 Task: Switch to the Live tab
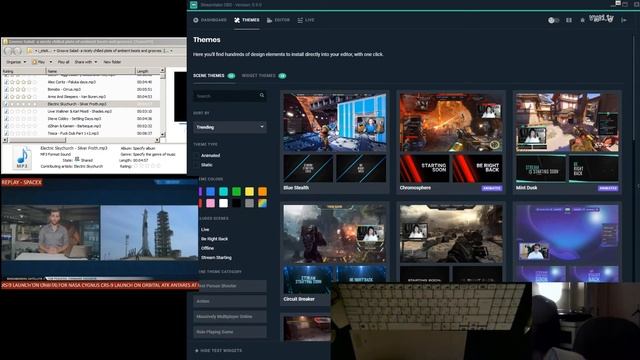pos(306,20)
